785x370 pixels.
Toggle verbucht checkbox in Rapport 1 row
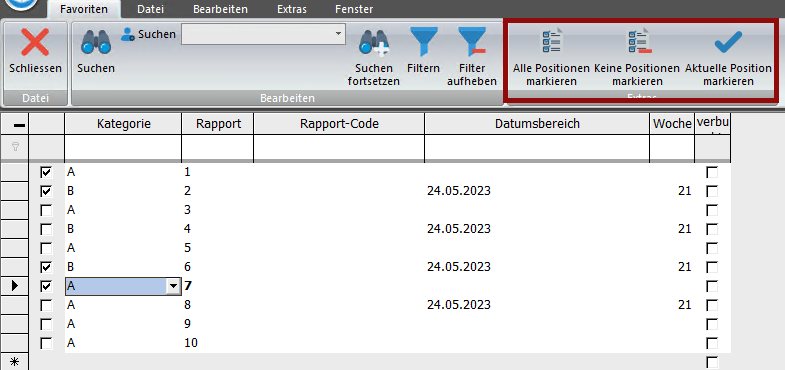712,173
